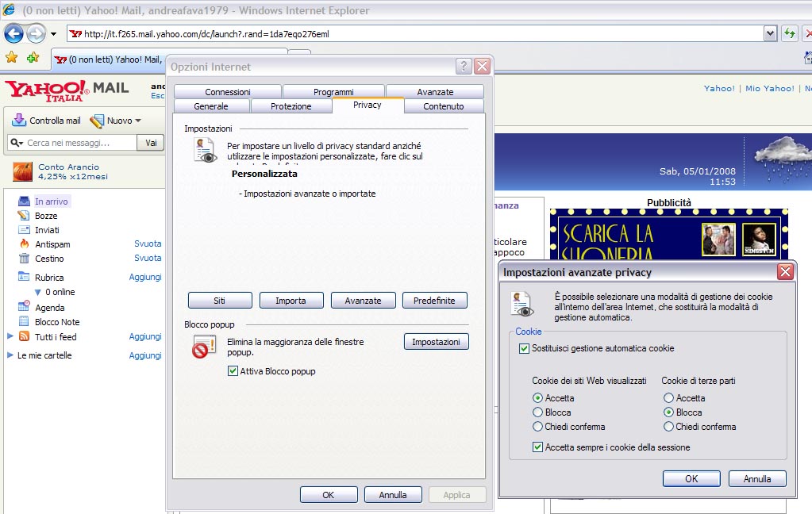The width and height of the screenshot is (812, 514).
Task: Click the help question mark in Opzioni Internet
Action: pos(464,67)
